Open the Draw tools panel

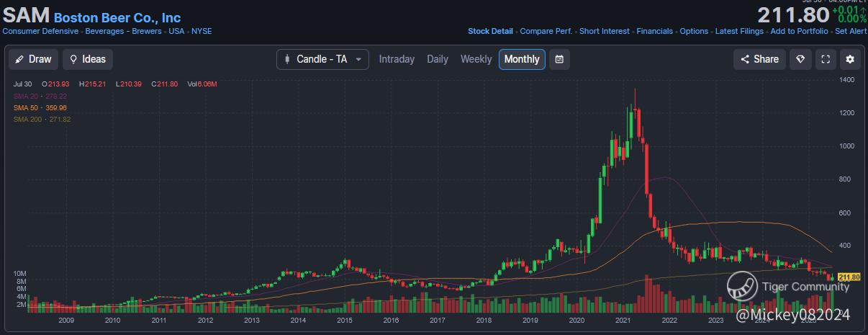click(x=34, y=59)
